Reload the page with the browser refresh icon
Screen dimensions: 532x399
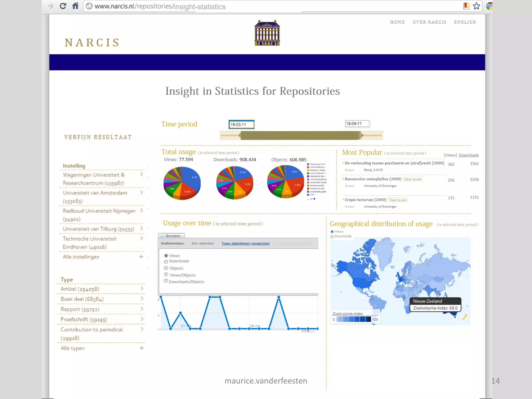(x=63, y=6)
